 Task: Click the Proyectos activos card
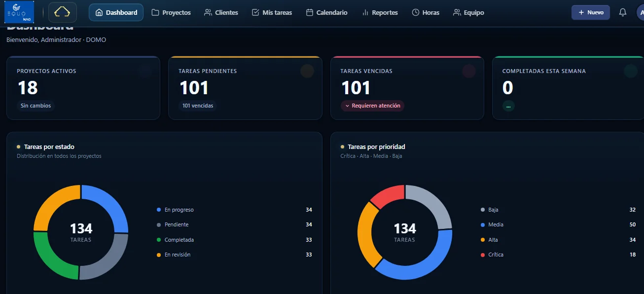click(x=83, y=88)
